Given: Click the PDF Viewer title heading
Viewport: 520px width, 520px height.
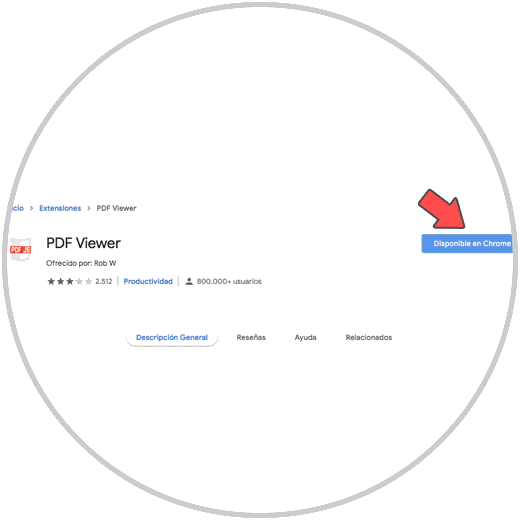Looking at the screenshot, I should pyautogui.click(x=83, y=243).
